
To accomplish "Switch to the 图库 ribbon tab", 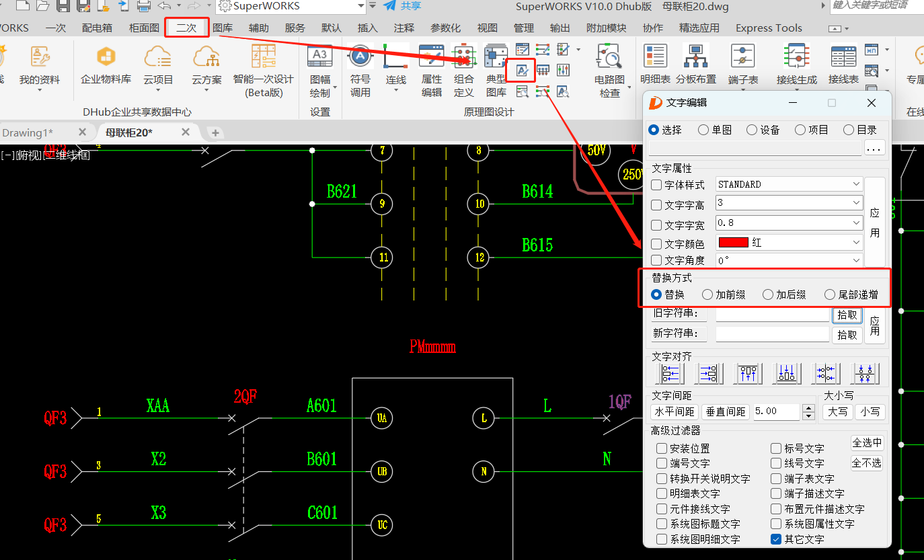I will [x=223, y=28].
